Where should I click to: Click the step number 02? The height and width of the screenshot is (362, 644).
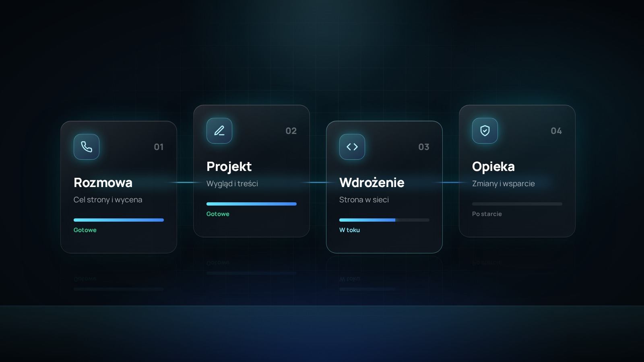pos(291,131)
